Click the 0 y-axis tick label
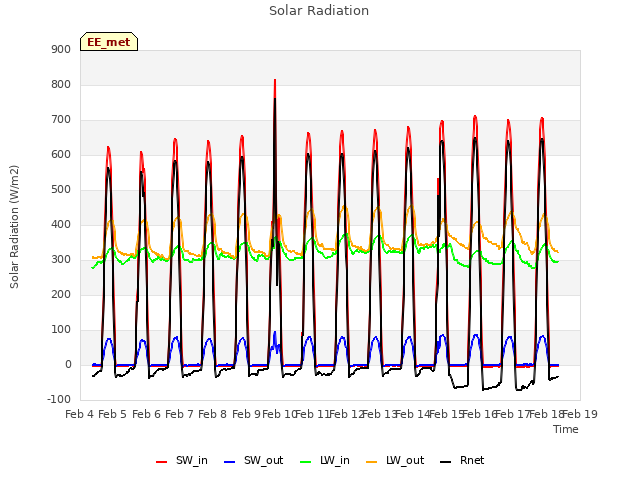The width and height of the screenshot is (640, 480). [68, 364]
